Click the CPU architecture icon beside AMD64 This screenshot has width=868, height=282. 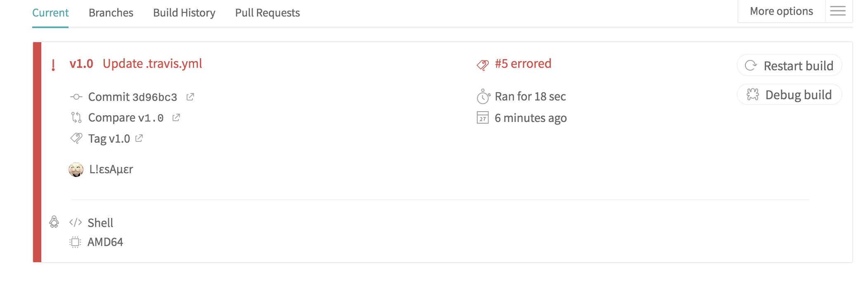coord(75,242)
